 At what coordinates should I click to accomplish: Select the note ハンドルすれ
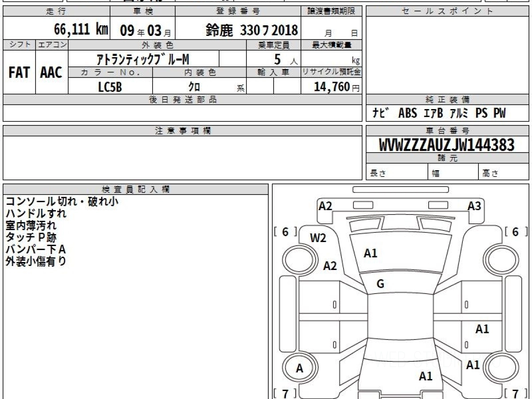tap(36, 213)
